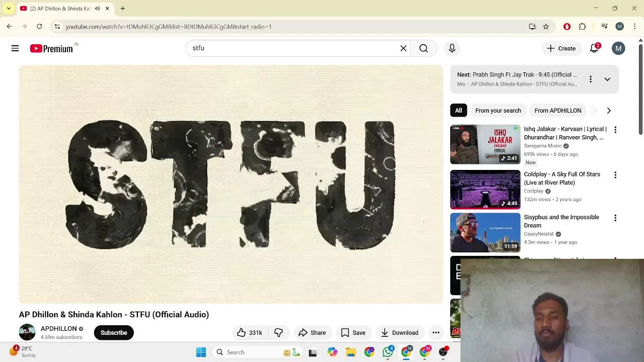
Task: Click the STFU video player
Action: (x=231, y=185)
